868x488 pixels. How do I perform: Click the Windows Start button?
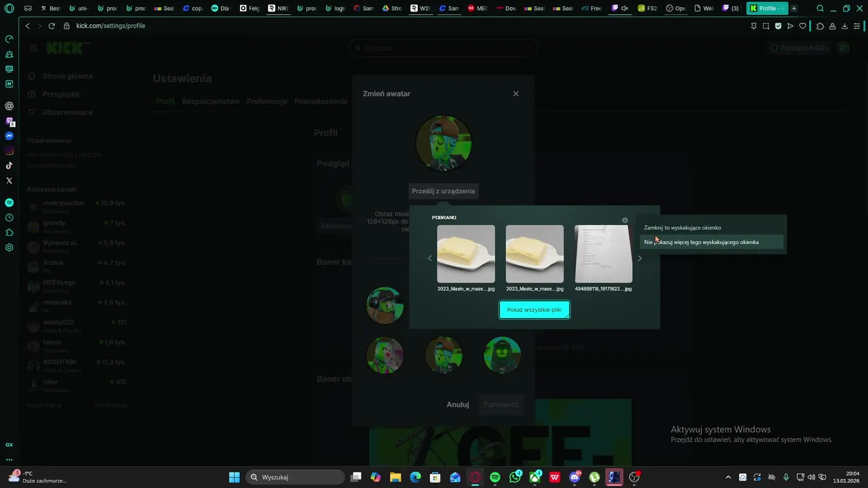pyautogui.click(x=234, y=477)
